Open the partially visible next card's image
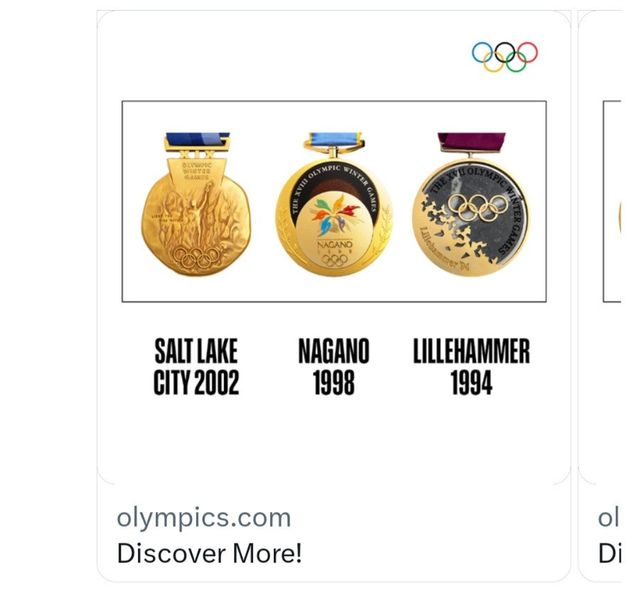Image resolution: width=640 pixels, height=598 pixels. tap(612, 200)
